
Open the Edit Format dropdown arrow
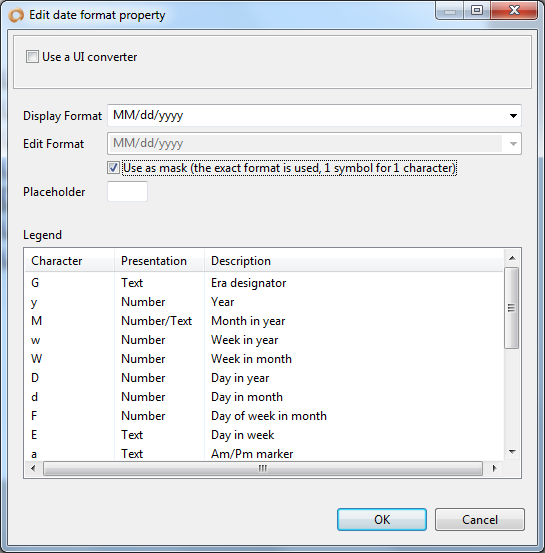pos(513,144)
